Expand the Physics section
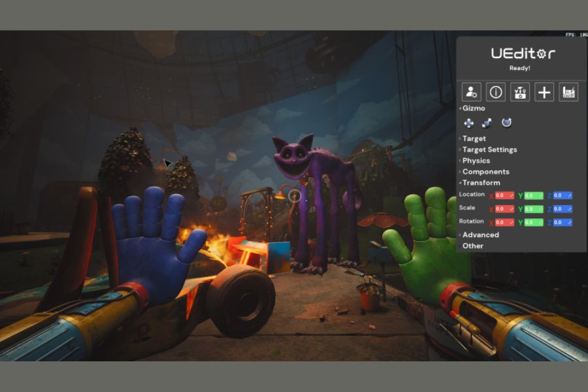Screen dimensions: 588x392 click(x=475, y=161)
